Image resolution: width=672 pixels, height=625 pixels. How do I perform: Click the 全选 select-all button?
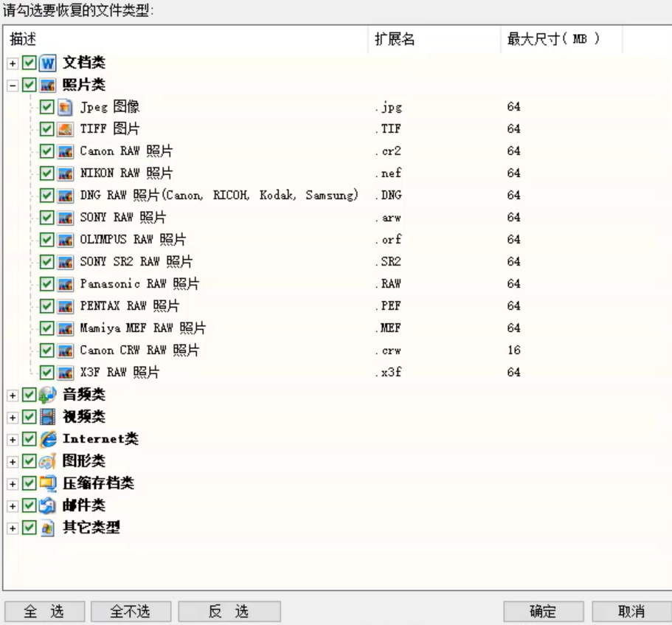46,611
